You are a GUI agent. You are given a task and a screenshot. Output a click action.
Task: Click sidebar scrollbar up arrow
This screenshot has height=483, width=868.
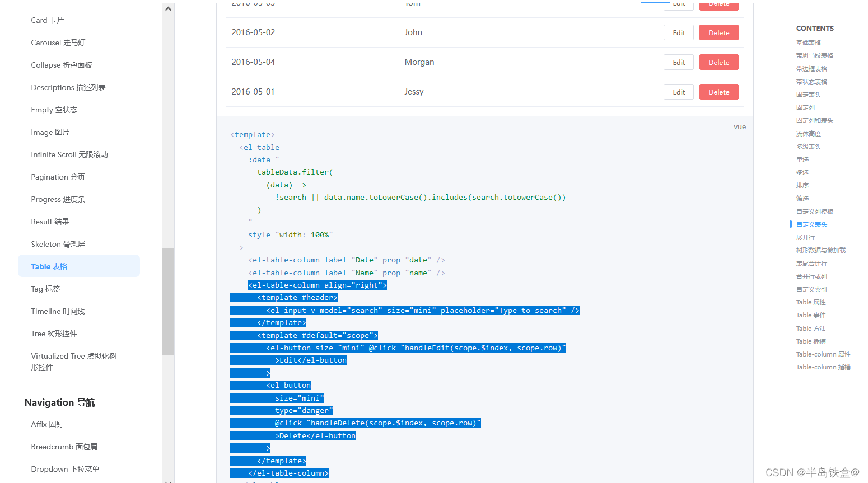pyautogui.click(x=168, y=9)
